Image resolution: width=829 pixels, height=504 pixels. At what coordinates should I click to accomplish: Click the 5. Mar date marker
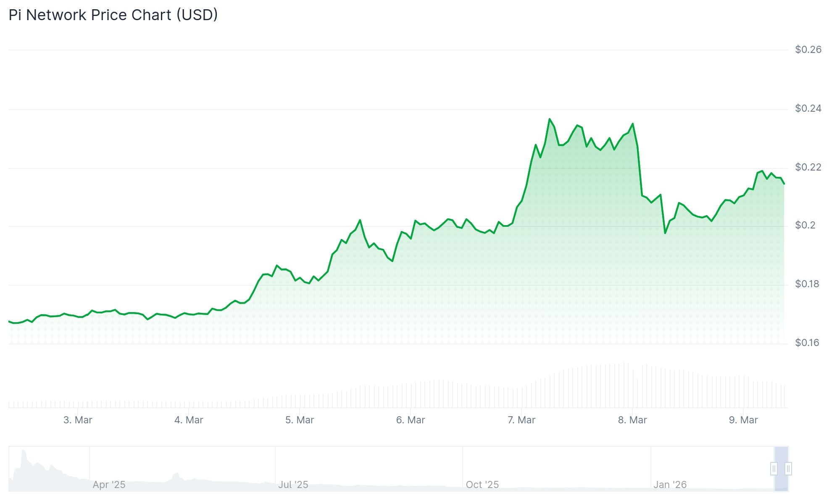tap(300, 420)
